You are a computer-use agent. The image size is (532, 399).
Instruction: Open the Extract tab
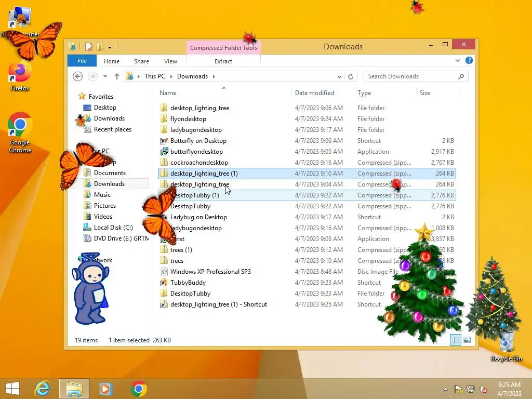click(x=223, y=61)
